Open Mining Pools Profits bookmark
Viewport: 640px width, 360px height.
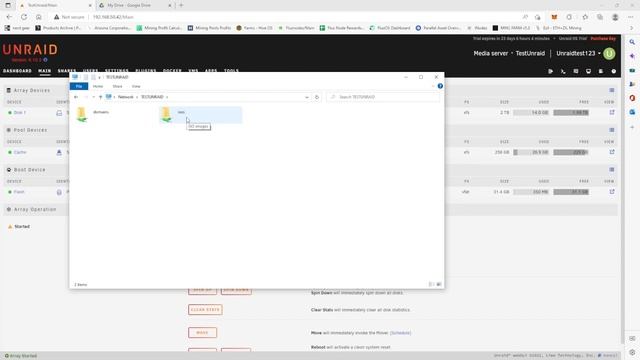point(209,28)
